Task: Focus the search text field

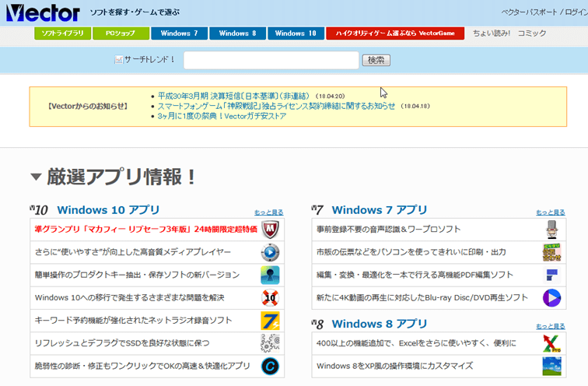Action: [271, 60]
